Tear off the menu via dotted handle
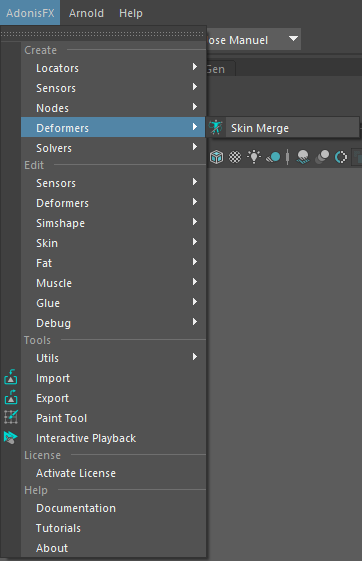Screen dimensions: 362x561 [x=103, y=34]
